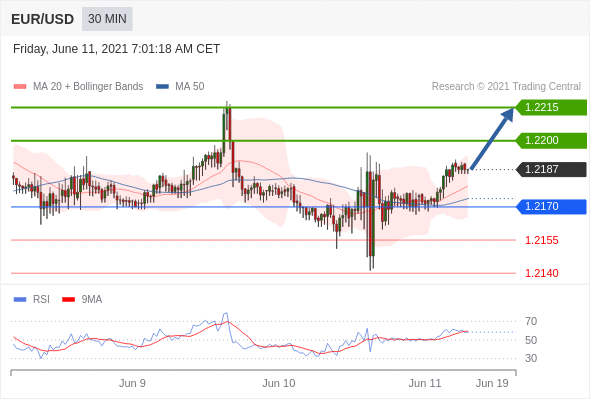
Task: Click the pink Bollinger Bands legend swatch
Action: [20, 87]
